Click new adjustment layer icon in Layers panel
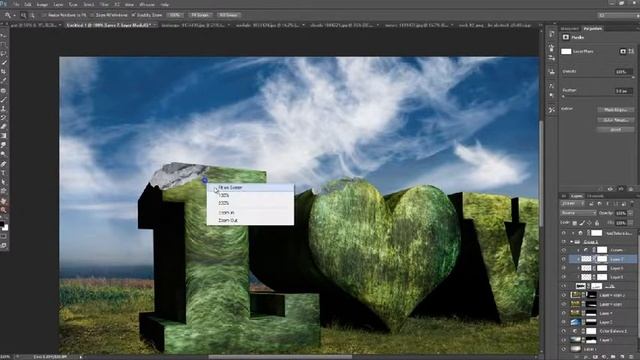The width and height of the screenshot is (640, 360). [604, 356]
